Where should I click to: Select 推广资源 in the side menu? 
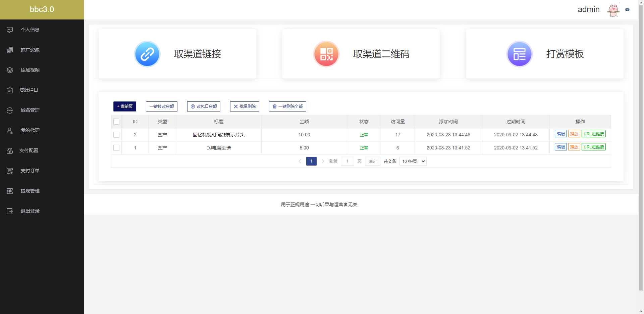point(30,50)
